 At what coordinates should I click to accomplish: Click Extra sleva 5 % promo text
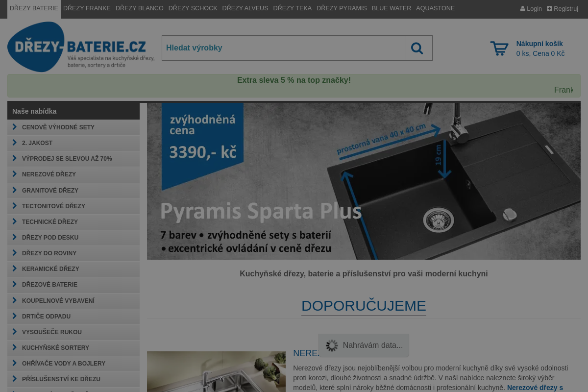[x=294, y=80]
